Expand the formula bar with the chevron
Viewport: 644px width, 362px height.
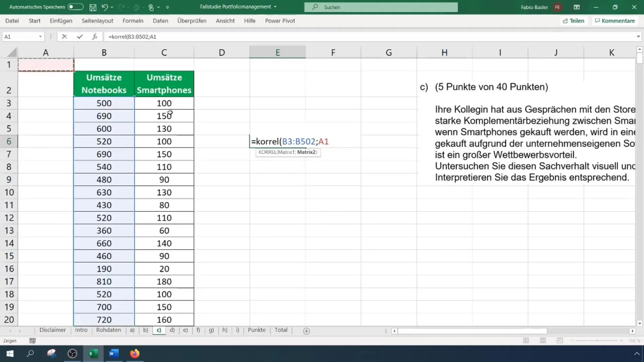coord(638,37)
